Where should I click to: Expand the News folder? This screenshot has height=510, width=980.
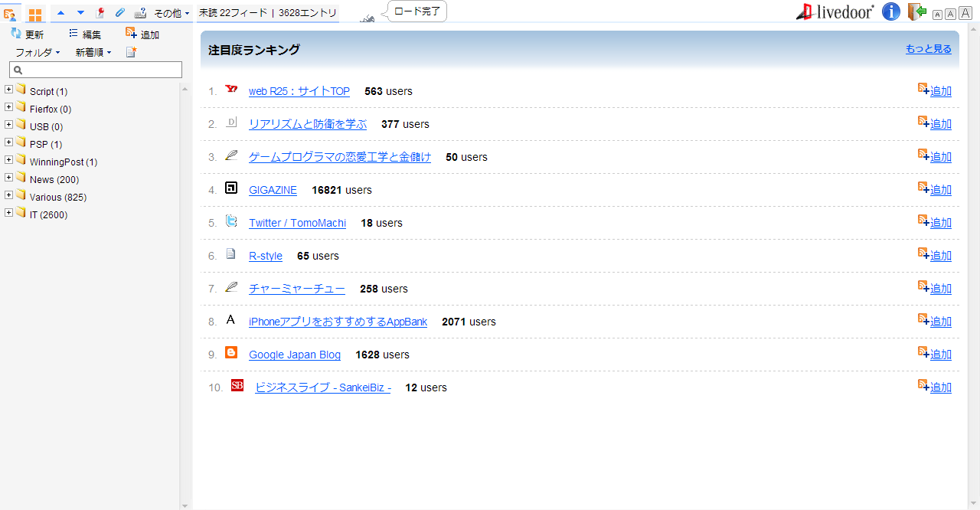point(9,178)
